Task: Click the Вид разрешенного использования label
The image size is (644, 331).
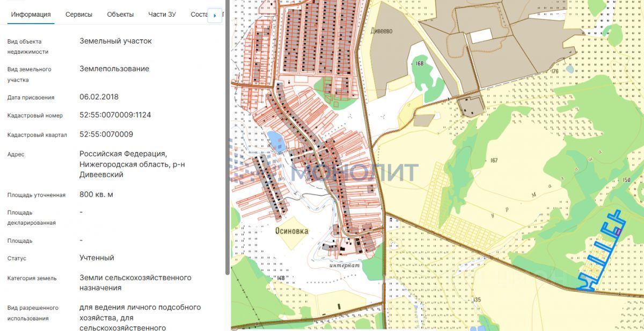Action: (33, 313)
